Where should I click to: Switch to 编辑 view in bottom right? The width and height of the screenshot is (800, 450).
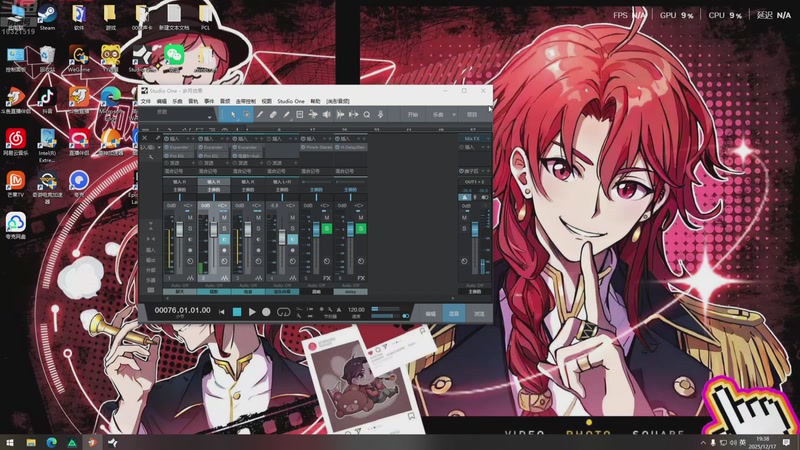[x=430, y=314]
